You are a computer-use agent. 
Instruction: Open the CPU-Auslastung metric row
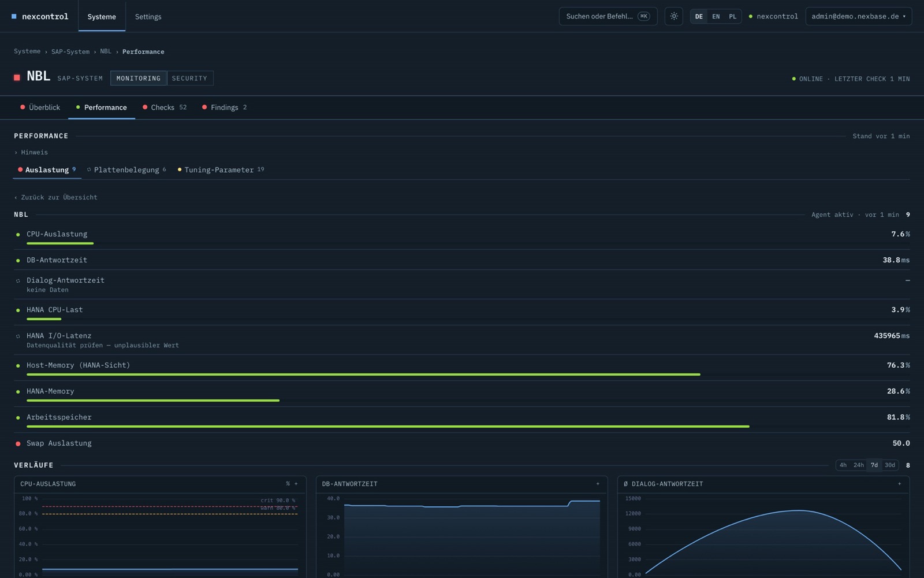coord(462,237)
